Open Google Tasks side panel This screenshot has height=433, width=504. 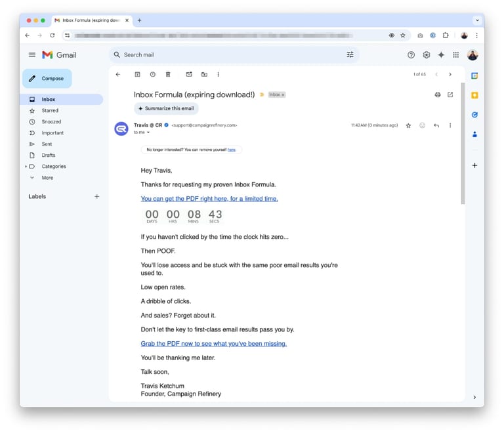click(x=474, y=115)
